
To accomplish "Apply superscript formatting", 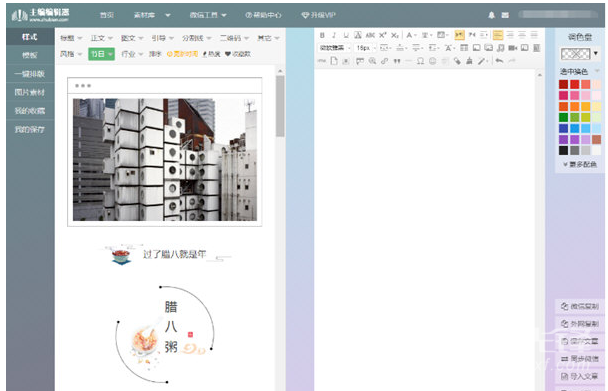I will 382,35.
